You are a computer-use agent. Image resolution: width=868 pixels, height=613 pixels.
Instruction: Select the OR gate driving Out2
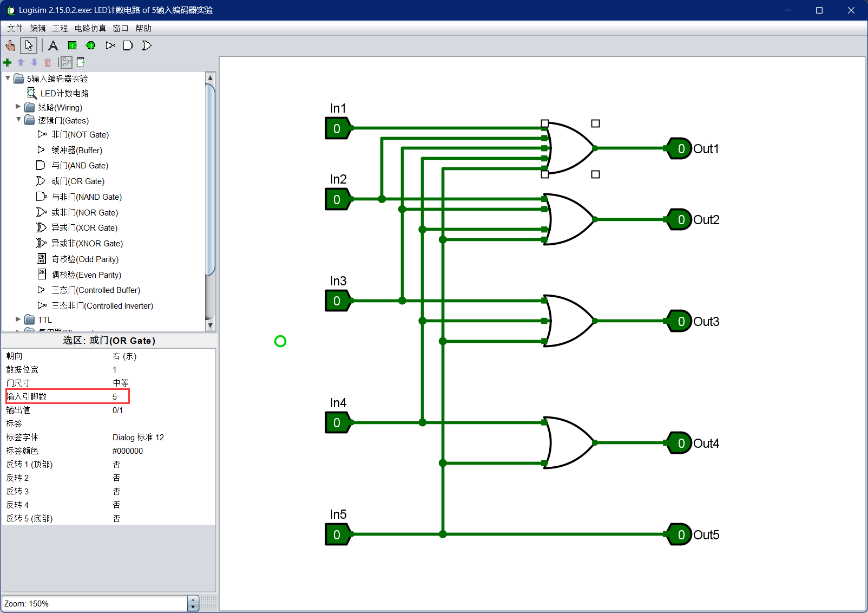(569, 219)
